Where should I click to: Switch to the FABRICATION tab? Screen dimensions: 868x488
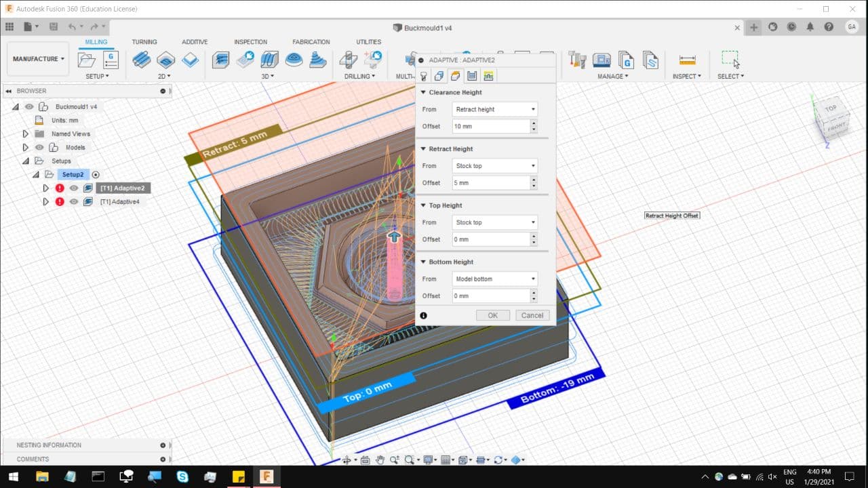point(311,42)
